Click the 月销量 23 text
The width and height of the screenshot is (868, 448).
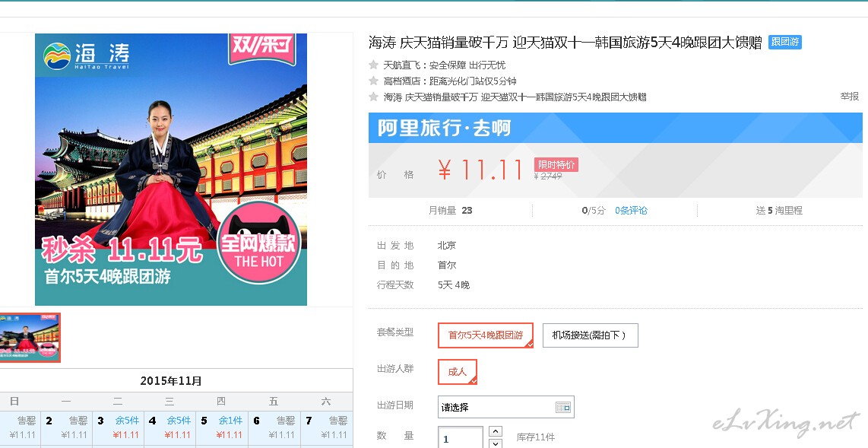451,211
